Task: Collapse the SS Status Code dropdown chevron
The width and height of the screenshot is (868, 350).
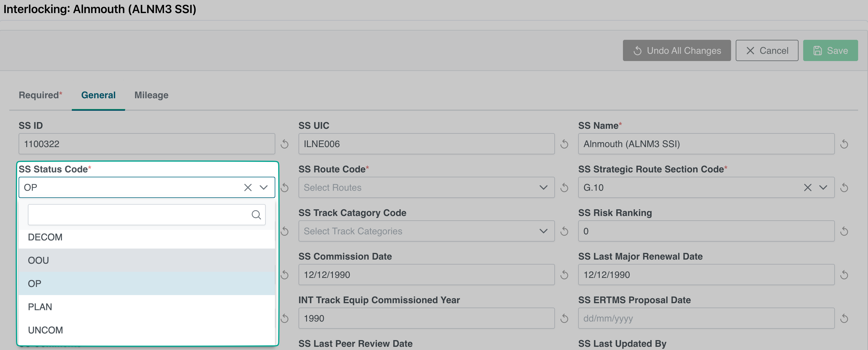Action: 263,187
